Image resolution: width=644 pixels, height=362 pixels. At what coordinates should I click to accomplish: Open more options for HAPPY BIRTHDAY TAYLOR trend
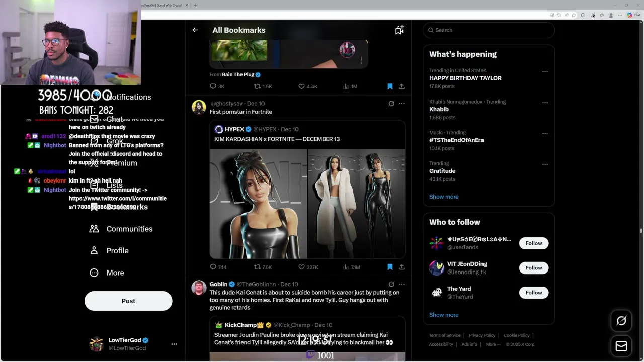click(x=545, y=71)
